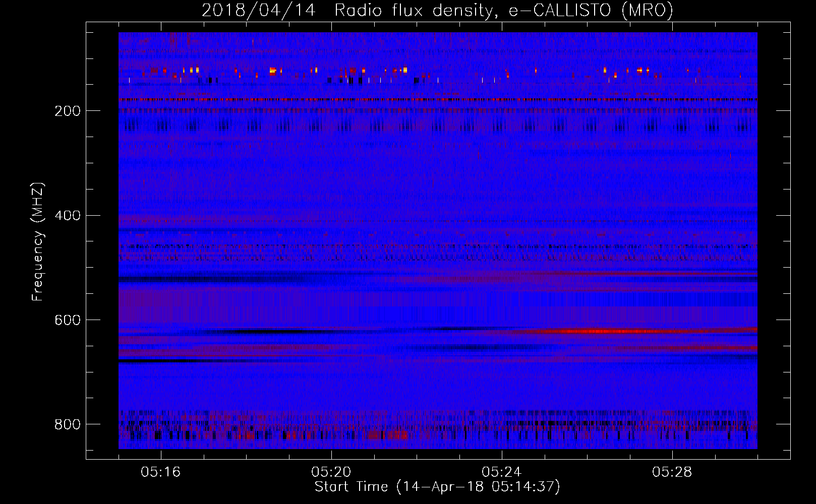Click the 200 frequency tick label
The width and height of the screenshot is (816, 504).
coord(67,111)
